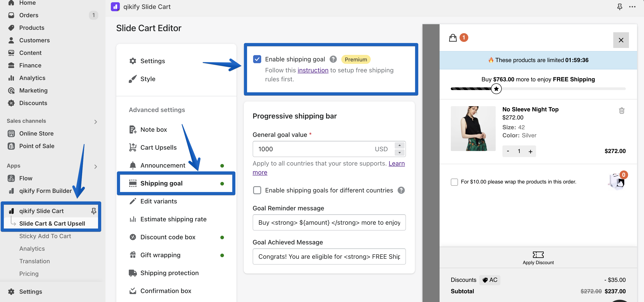644x302 pixels.
Task: Close the slide cart preview
Action: pos(621,40)
